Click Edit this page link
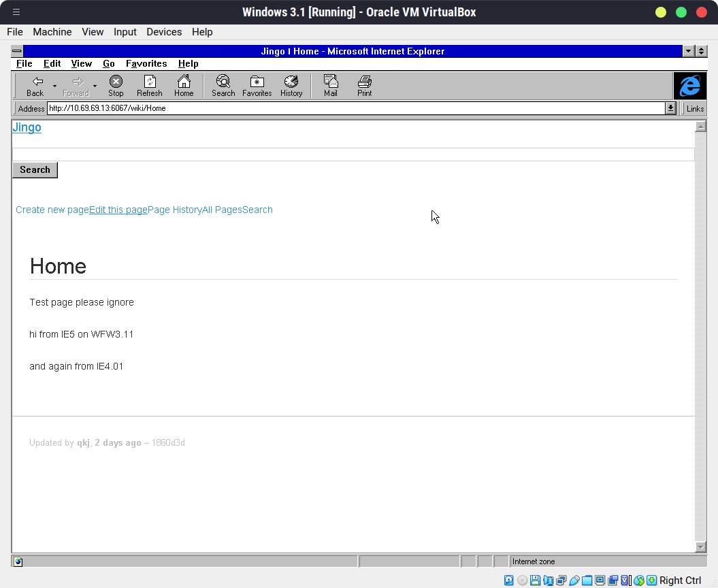The height and width of the screenshot is (588, 718). coord(118,210)
